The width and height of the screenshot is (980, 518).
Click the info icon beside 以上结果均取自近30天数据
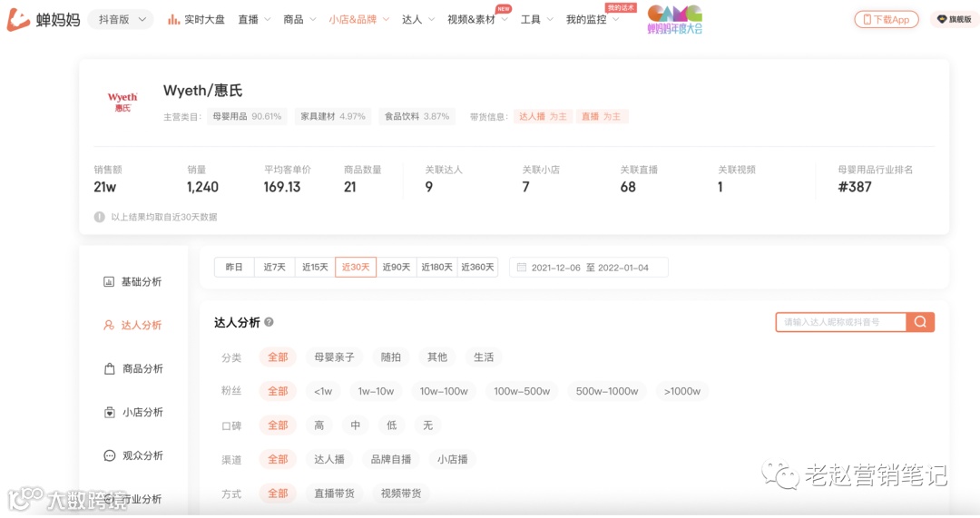pos(100,217)
